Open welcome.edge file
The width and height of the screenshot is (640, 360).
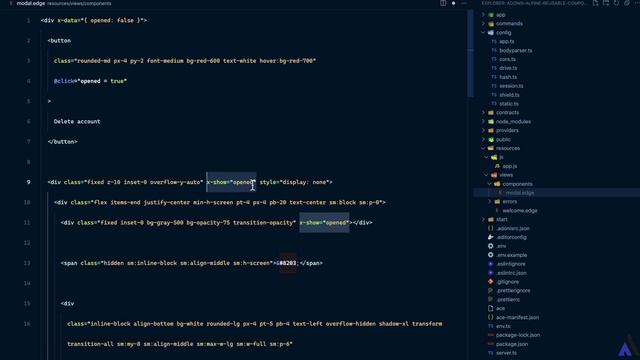point(520,211)
